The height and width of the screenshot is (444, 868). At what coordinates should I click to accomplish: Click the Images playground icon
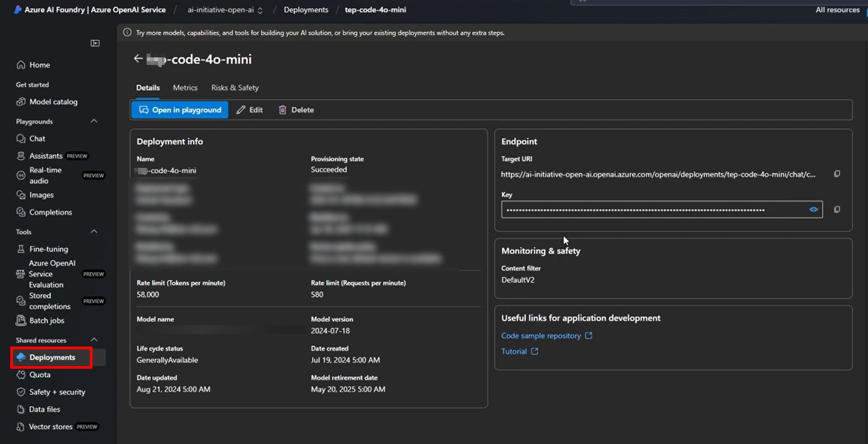[21, 195]
